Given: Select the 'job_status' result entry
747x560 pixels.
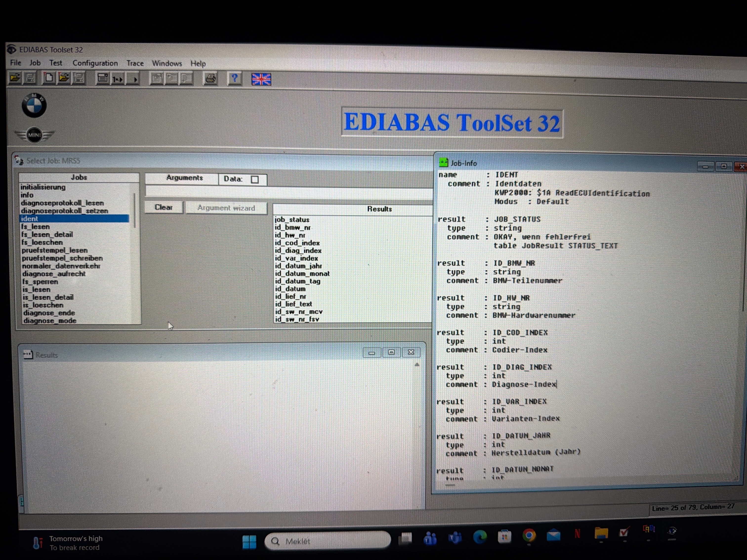Looking at the screenshot, I should (292, 220).
